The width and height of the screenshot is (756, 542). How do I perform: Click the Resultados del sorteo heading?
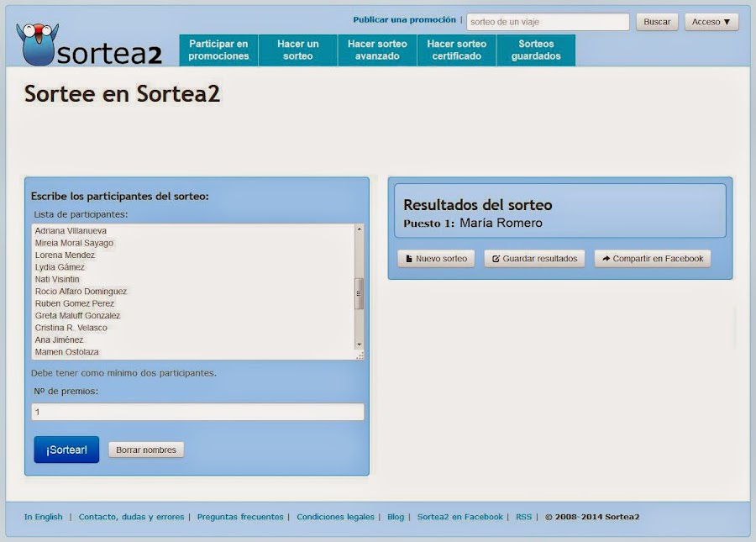point(477,205)
